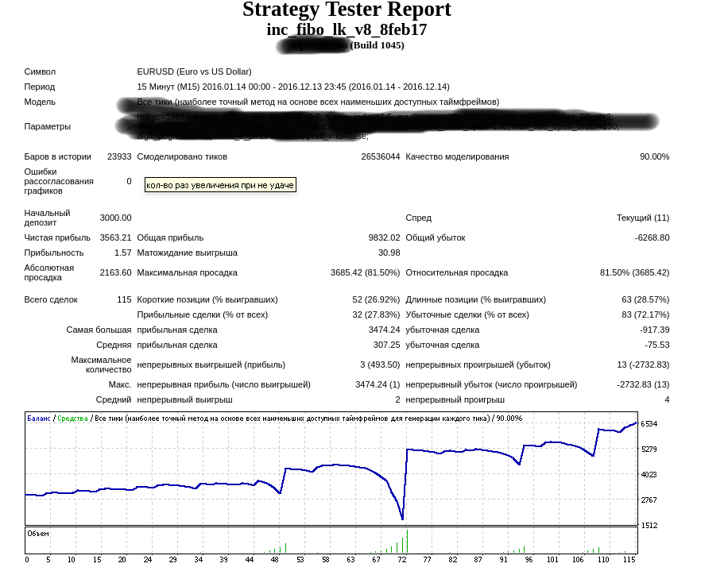The width and height of the screenshot is (728, 571).
Task: Click 'Средства' legend label in chart
Action: point(72,419)
